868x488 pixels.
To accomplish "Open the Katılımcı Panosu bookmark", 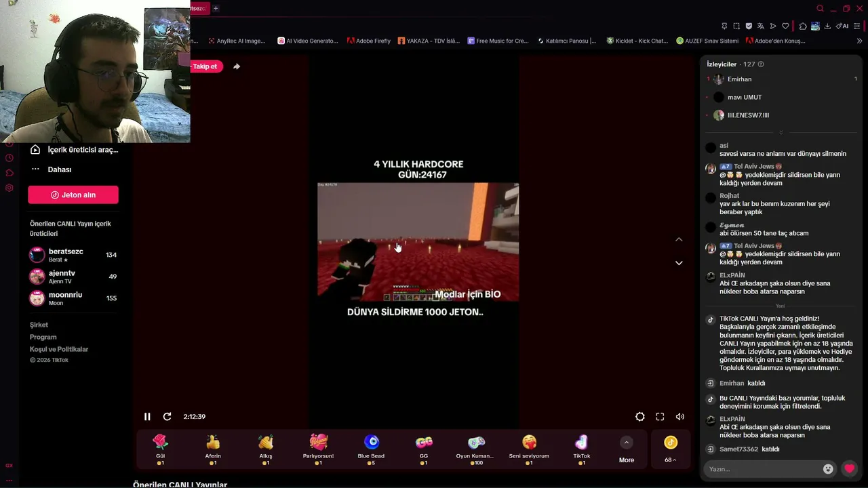I will (567, 41).
